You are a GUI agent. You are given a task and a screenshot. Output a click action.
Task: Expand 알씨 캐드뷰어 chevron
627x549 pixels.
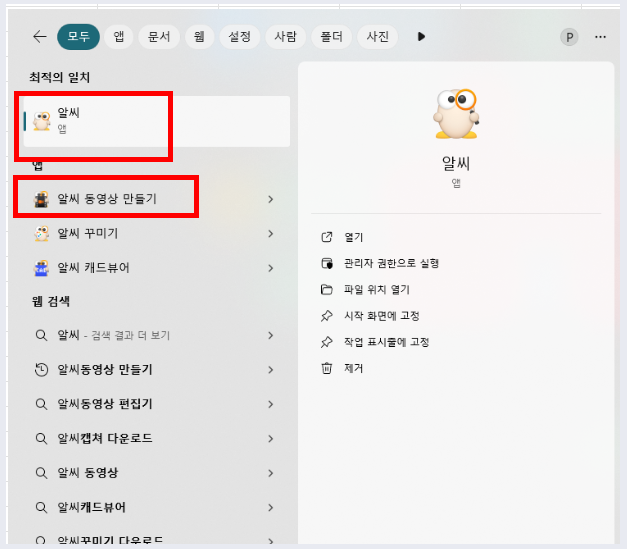[x=271, y=268]
